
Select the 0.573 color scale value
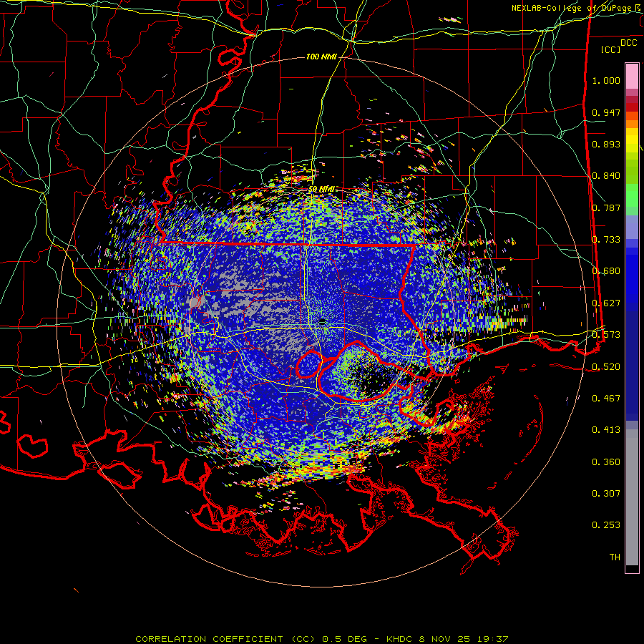click(606, 335)
